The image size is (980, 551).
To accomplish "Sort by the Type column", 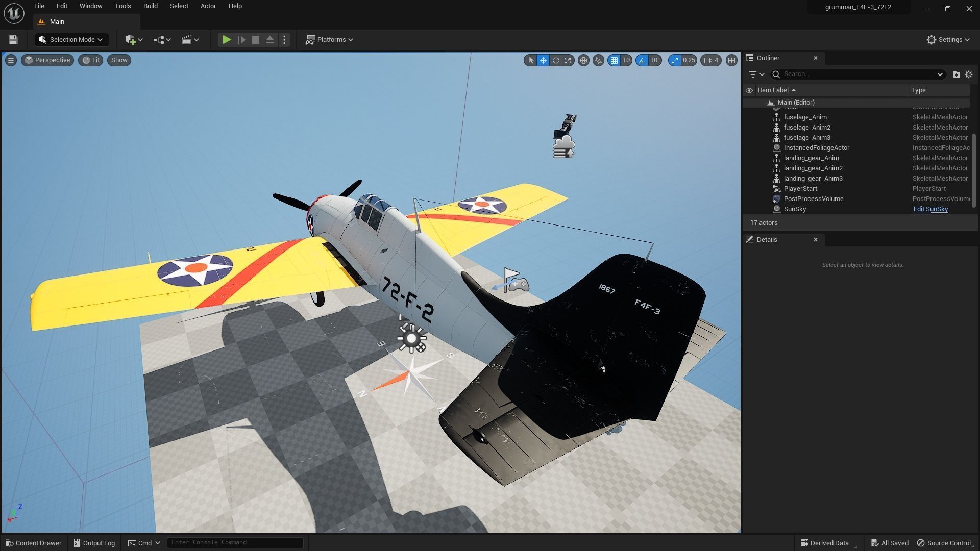I will pos(939,90).
